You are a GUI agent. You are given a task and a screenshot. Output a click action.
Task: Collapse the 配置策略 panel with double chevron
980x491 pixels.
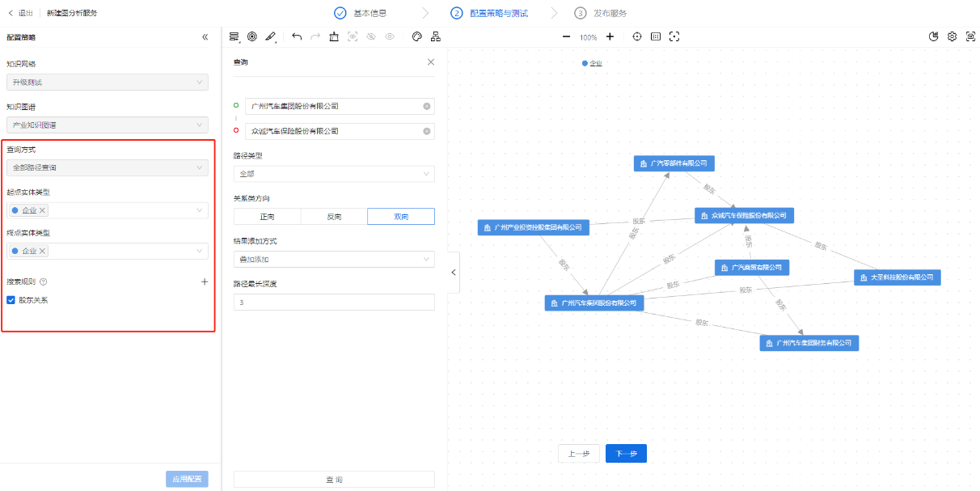click(205, 37)
